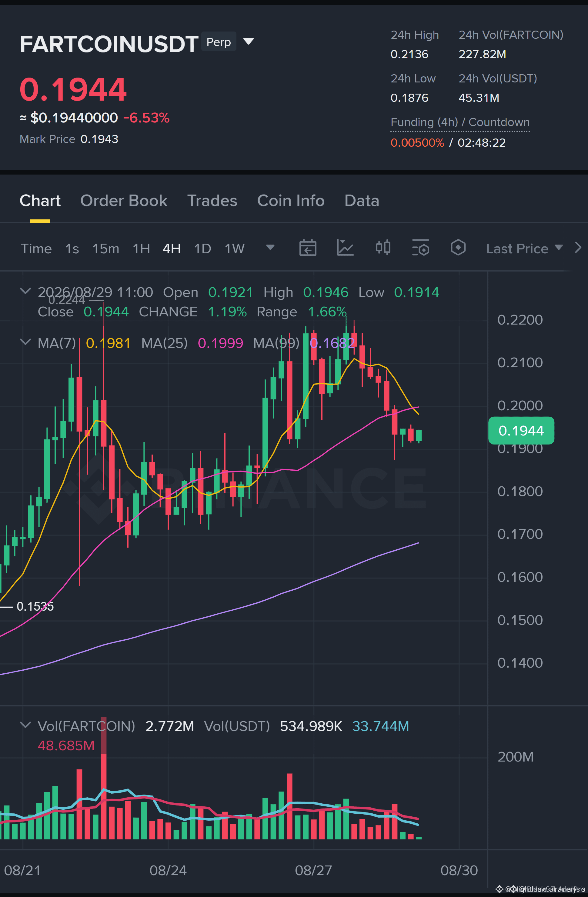Viewport: 588px width, 897px height.
Task: Select the 4H chart interval
Action: coord(172,249)
